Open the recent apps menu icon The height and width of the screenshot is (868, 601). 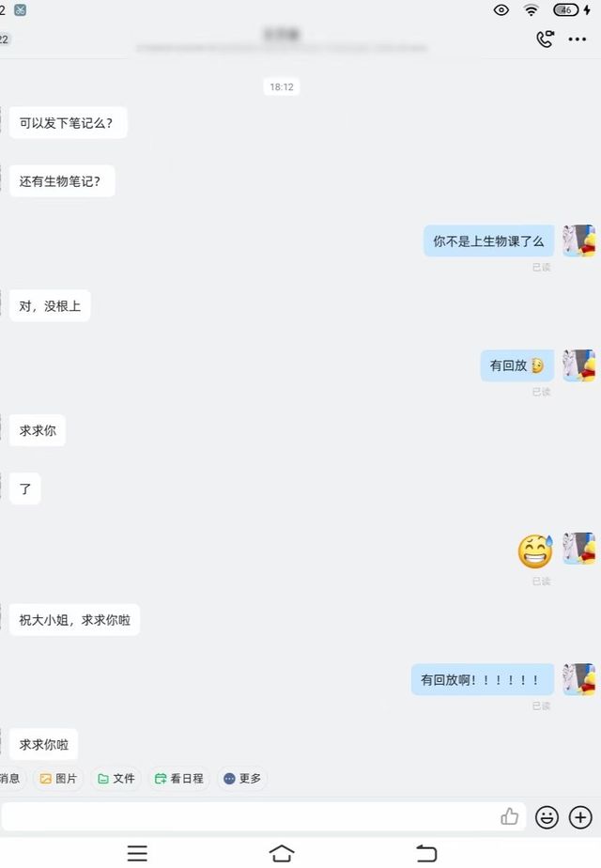(137, 853)
